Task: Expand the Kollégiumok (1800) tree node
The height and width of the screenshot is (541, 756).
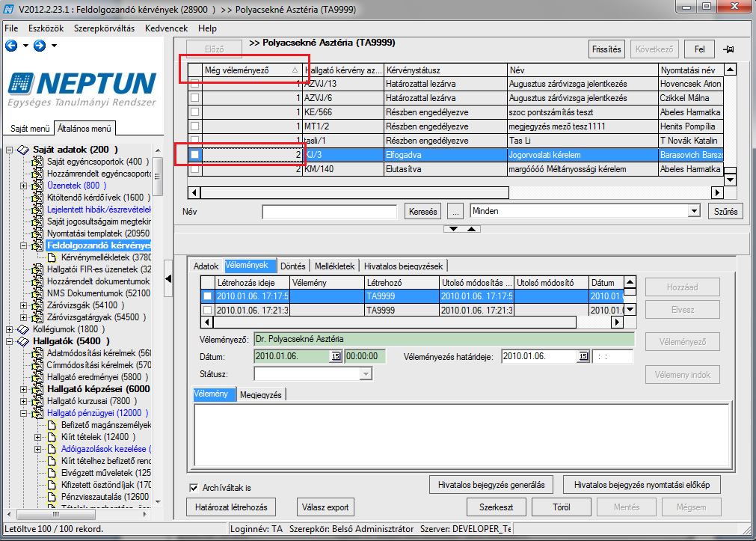Action: (9, 329)
